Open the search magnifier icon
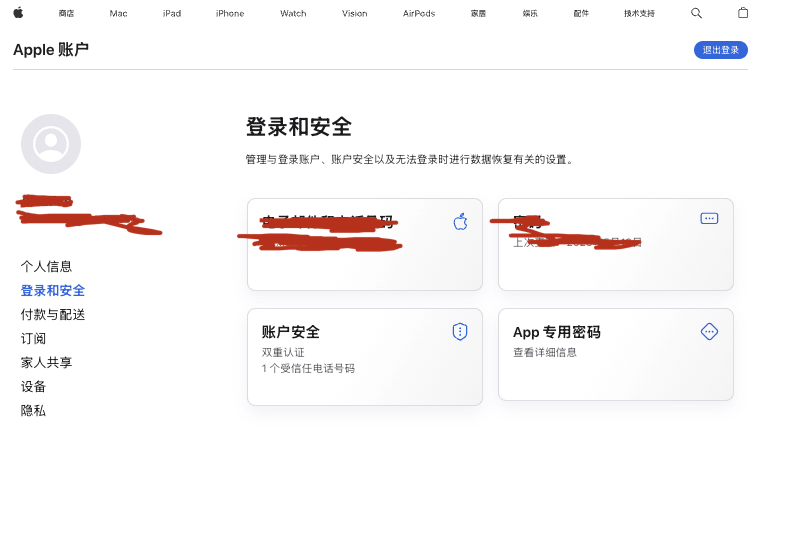The height and width of the screenshot is (539, 797). [696, 13]
